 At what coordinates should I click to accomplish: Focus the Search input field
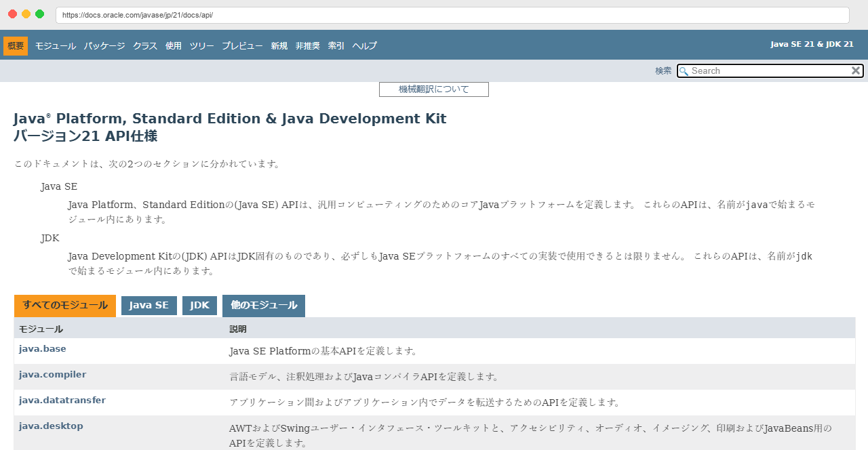click(770, 70)
